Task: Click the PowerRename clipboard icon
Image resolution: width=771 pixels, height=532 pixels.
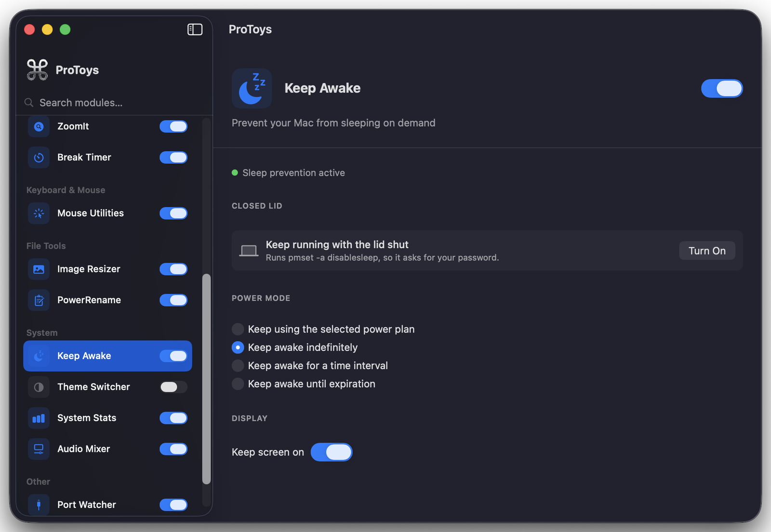Action: (x=39, y=300)
